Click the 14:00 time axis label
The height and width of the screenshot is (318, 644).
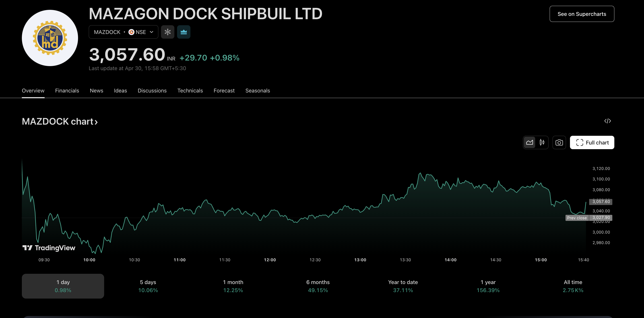[450, 260]
